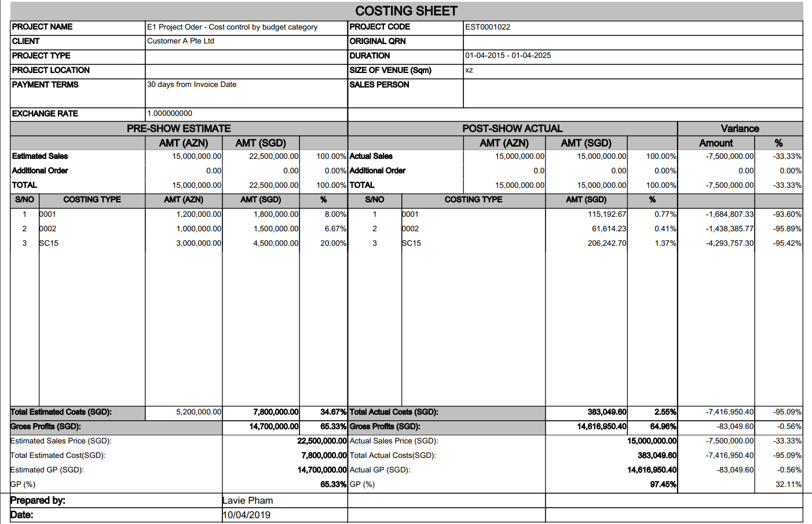This screenshot has height=524, width=812.
Task: Click the 'Actual Sales' row label
Action: point(371,157)
